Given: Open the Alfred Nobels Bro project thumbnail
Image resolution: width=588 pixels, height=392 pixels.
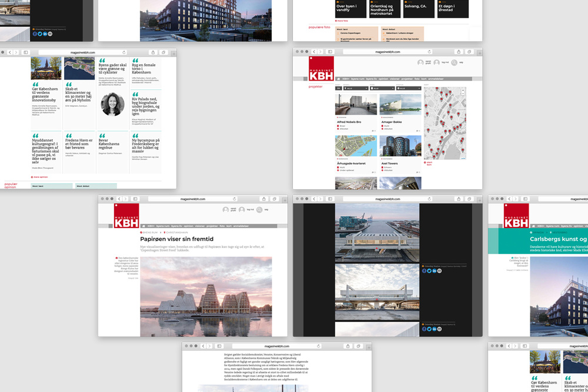Looking at the screenshot, I should click(x=356, y=104).
